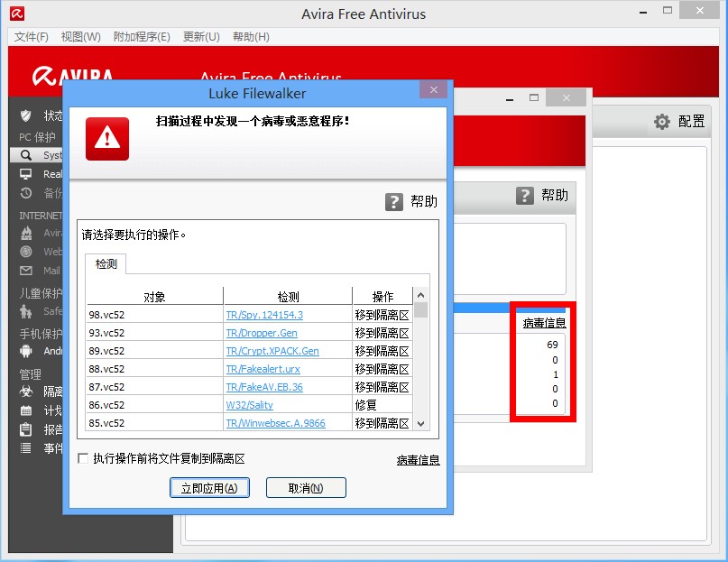Select 87.vc52 object cell
This screenshot has height=562, width=728.
[x=155, y=387]
